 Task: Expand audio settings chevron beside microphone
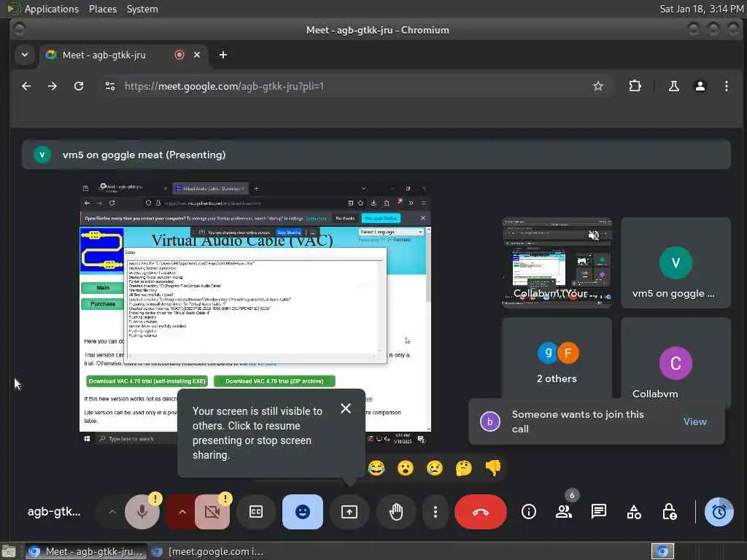[x=112, y=512]
